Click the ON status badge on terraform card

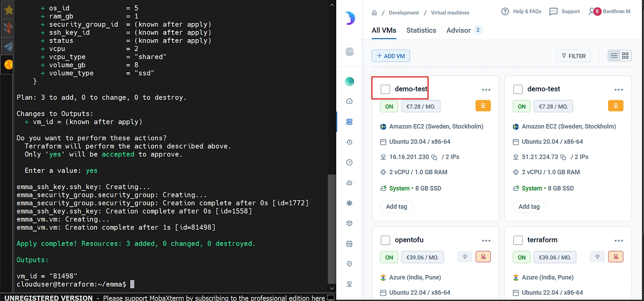[x=522, y=257]
